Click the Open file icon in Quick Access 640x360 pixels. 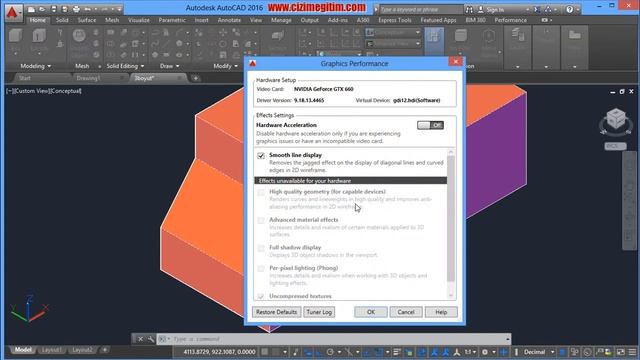[x=42, y=9]
